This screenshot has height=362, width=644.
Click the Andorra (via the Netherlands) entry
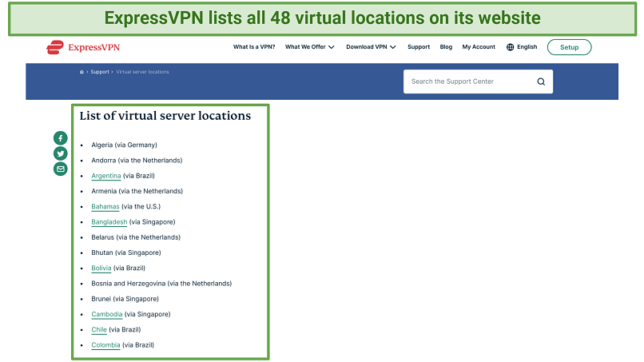click(x=137, y=161)
